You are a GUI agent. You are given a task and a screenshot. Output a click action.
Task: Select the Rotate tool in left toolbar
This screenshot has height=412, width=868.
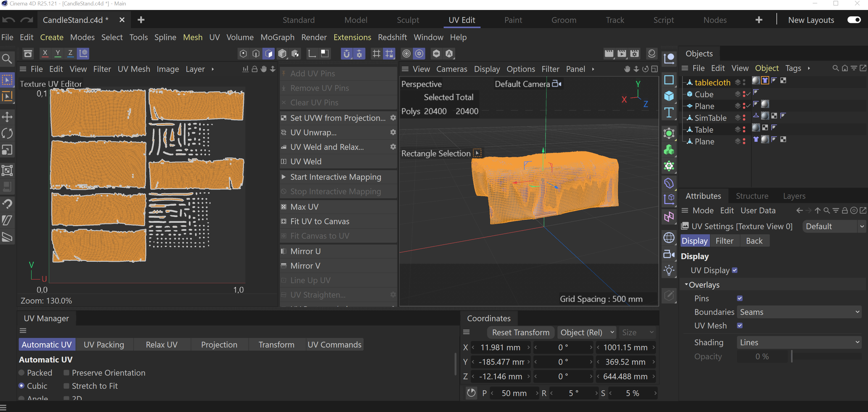coord(8,133)
